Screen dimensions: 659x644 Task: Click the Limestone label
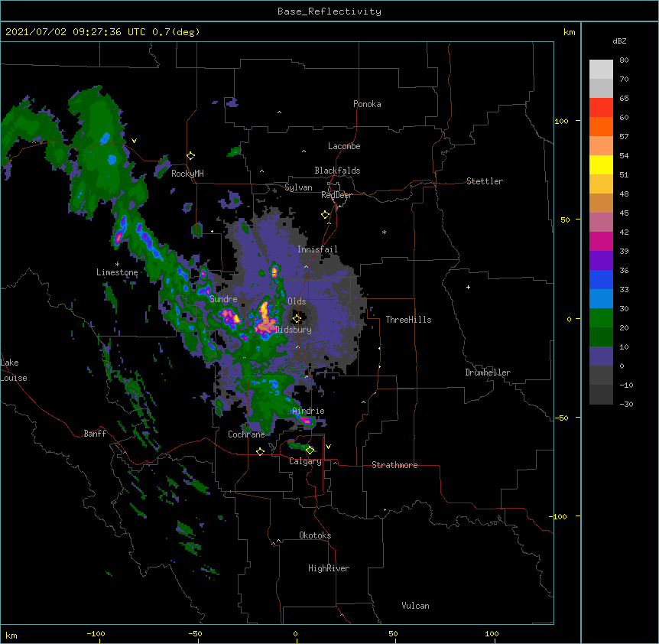117,272
